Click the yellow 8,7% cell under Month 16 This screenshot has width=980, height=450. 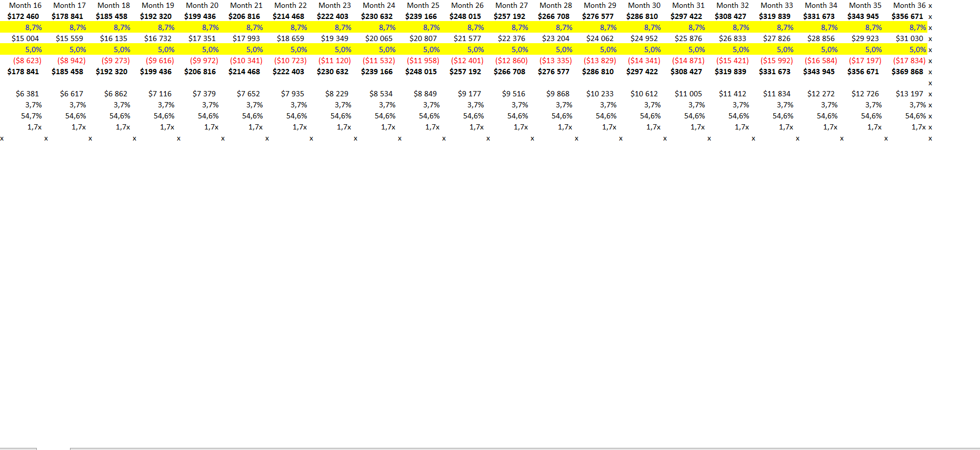[34, 27]
